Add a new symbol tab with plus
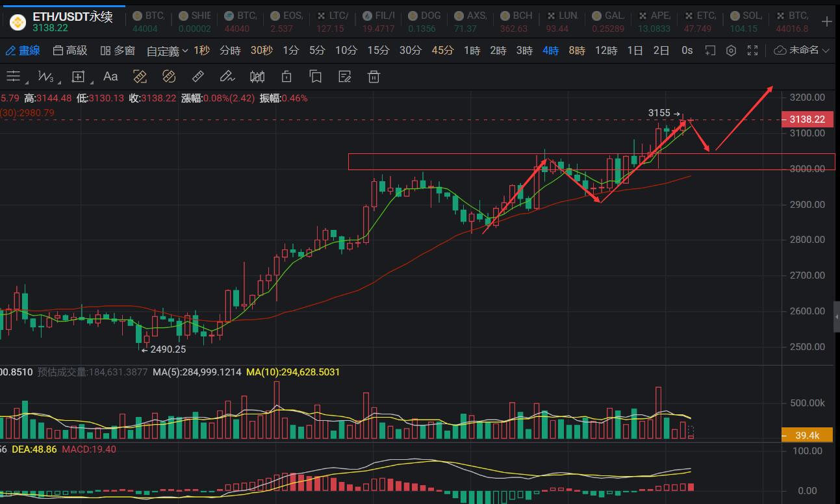This screenshot has height=504, width=840. click(826, 21)
